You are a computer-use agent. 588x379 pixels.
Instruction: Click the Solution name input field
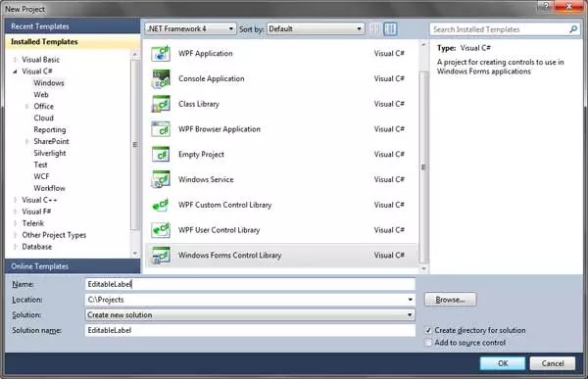click(x=250, y=330)
